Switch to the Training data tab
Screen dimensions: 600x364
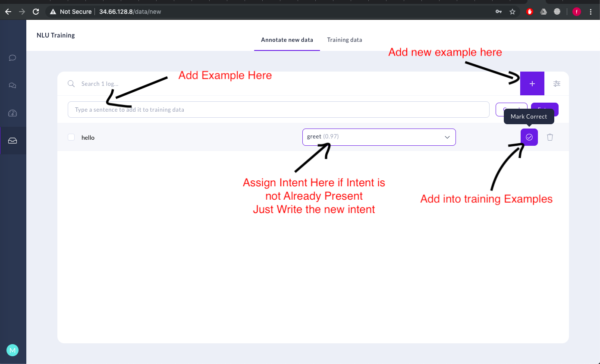(344, 40)
